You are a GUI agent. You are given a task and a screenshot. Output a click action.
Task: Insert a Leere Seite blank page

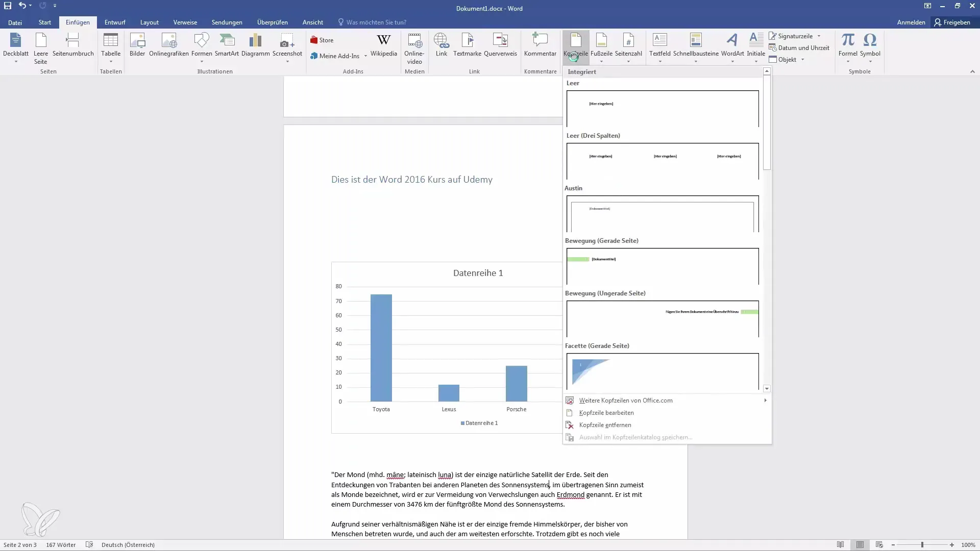(x=41, y=47)
